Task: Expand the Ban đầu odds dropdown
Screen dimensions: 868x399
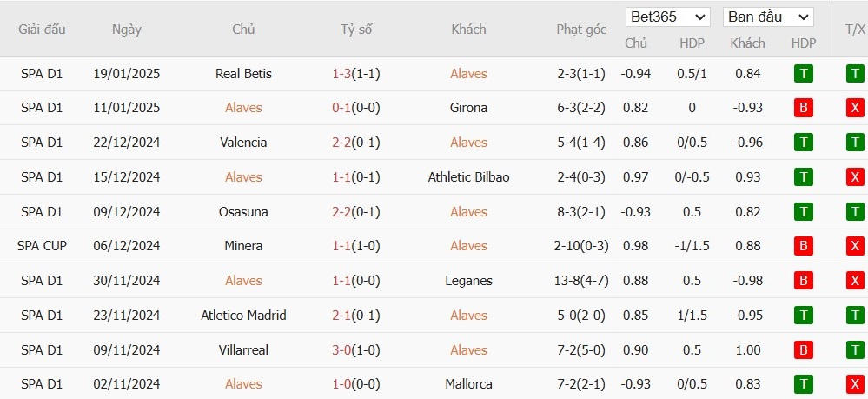Action: 768,17
